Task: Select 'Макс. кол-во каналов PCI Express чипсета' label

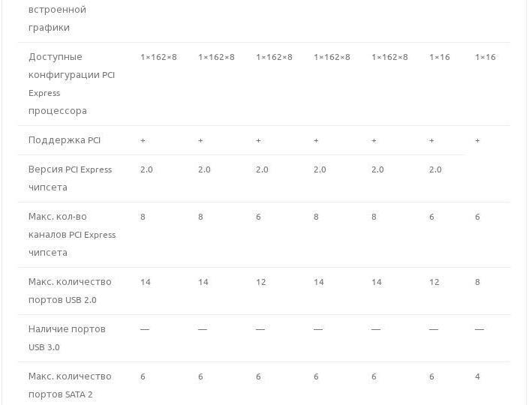Action: pos(72,235)
